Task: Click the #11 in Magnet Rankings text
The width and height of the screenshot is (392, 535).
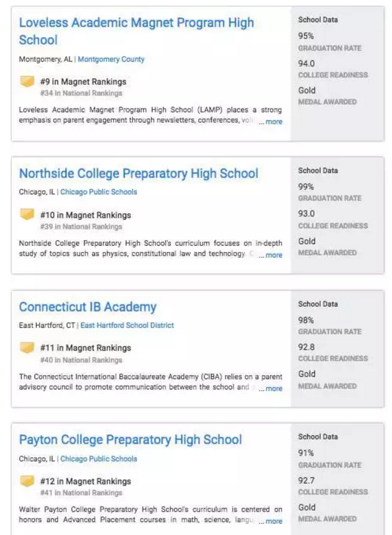Action: (x=85, y=348)
